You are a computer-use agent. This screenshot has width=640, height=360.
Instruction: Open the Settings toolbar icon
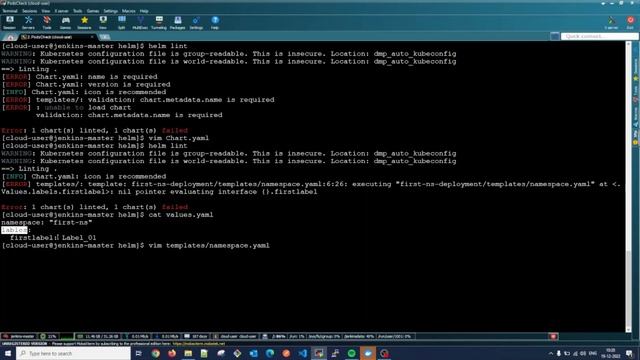(x=196, y=22)
